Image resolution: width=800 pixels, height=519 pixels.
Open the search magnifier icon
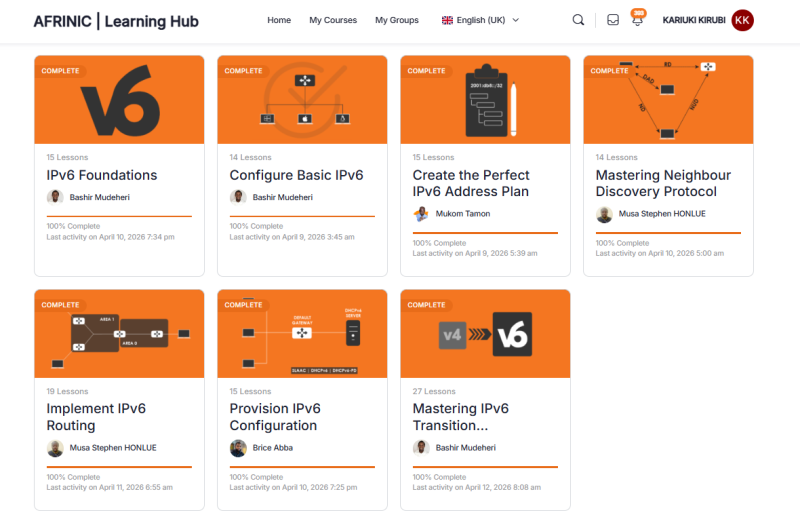tap(578, 20)
